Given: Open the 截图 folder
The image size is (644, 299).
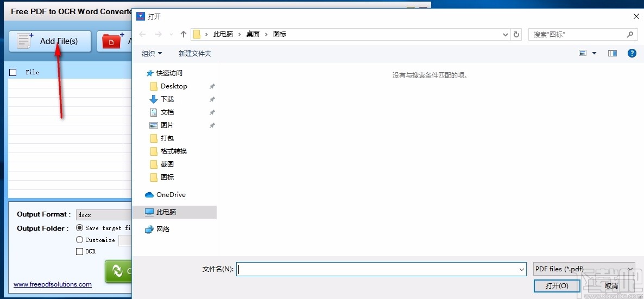Looking at the screenshot, I should click(167, 164).
